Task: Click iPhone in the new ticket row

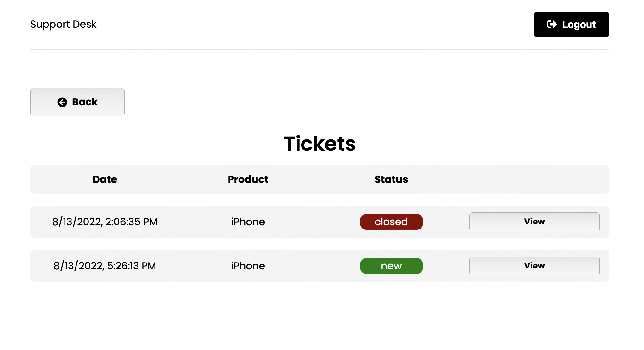Action: coord(248,266)
